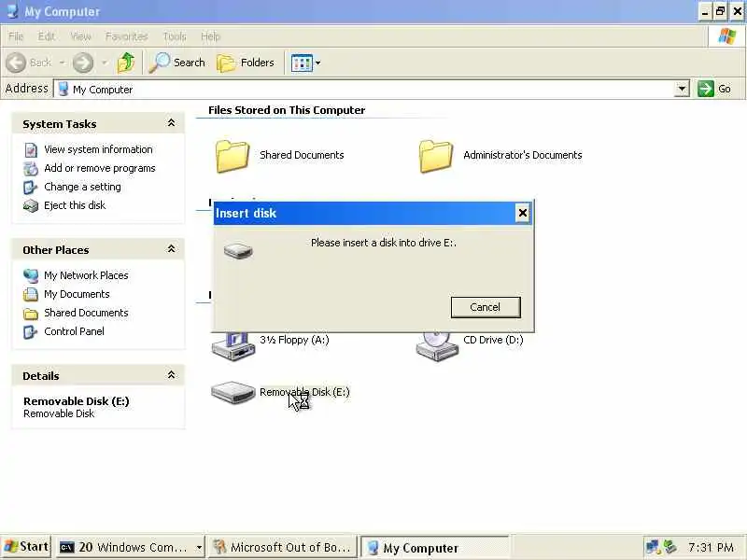747x560 pixels.
Task: Select the Administrator's Documents folder icon
Action: click(x=435, y=155)
